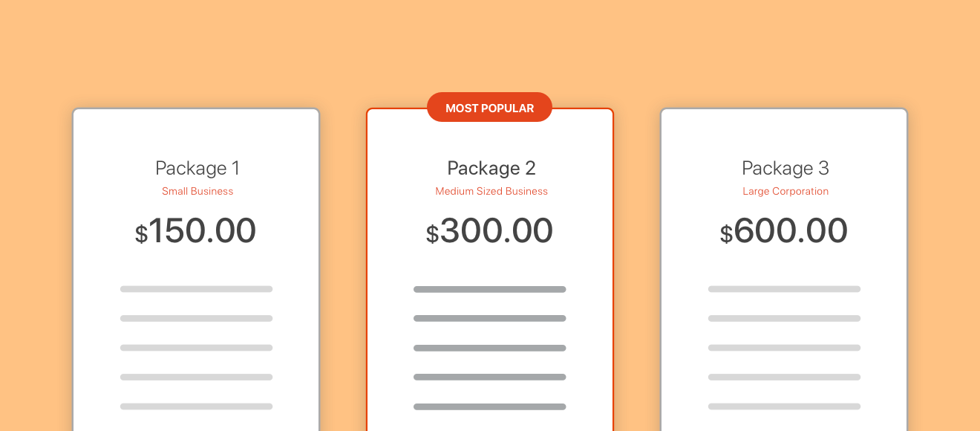The image size is (980, 431).
Task: Click the $300.00 price
Action: pyautogui.click(x=490, y=231)
